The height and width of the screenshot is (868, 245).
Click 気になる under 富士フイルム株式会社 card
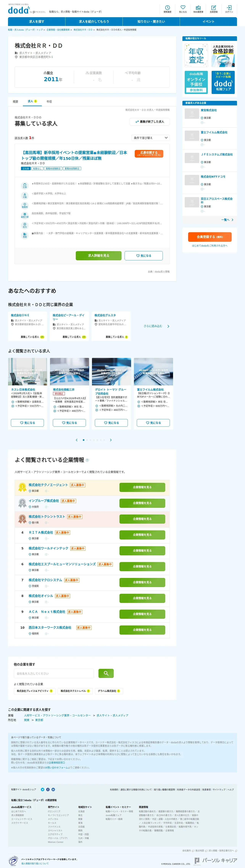153,423
